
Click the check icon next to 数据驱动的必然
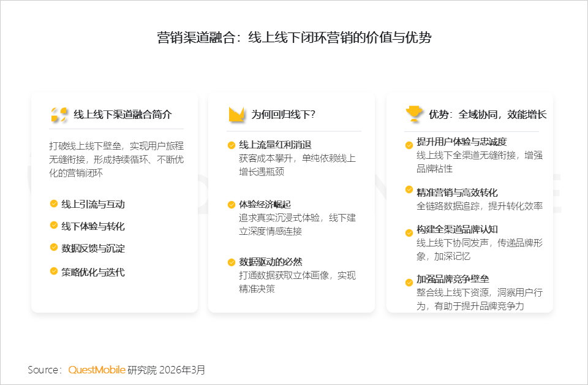(232, 262)
